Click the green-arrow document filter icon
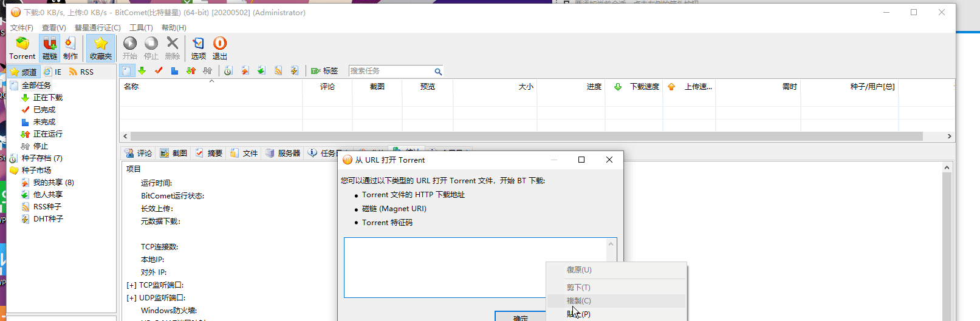980x321 pixels. 261,71
